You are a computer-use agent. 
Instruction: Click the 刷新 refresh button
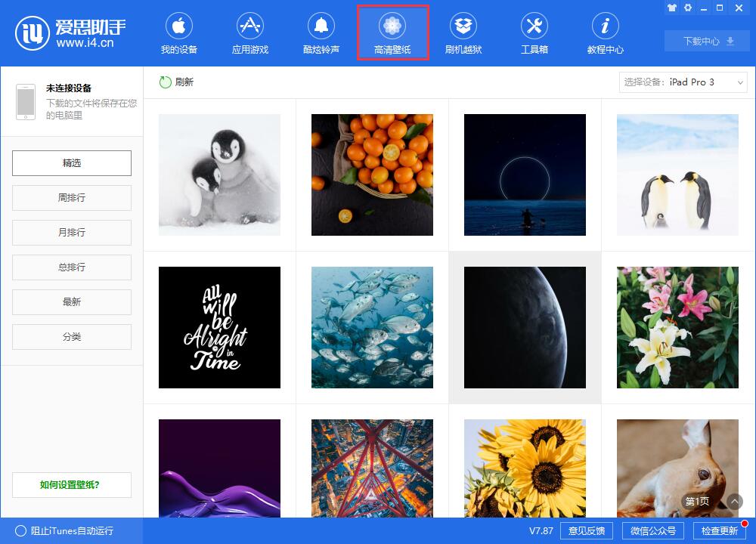[176, 82]
